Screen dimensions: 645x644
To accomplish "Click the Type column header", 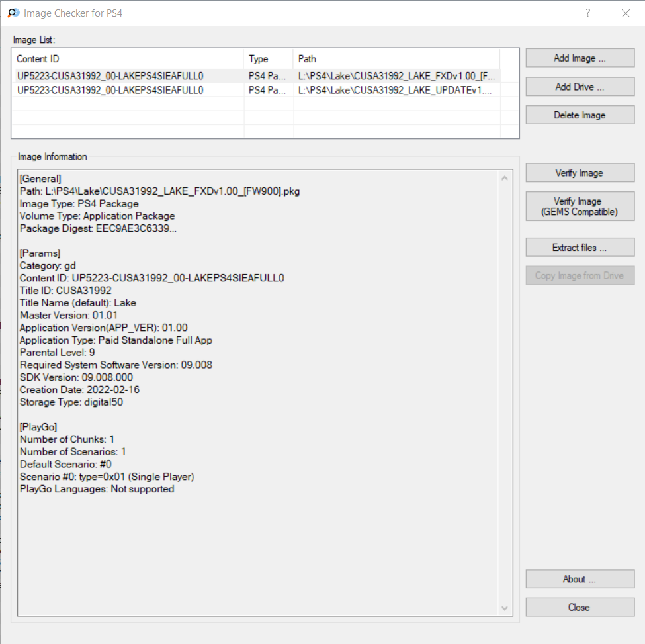I will pyautogui.click(x=269, y=59).
